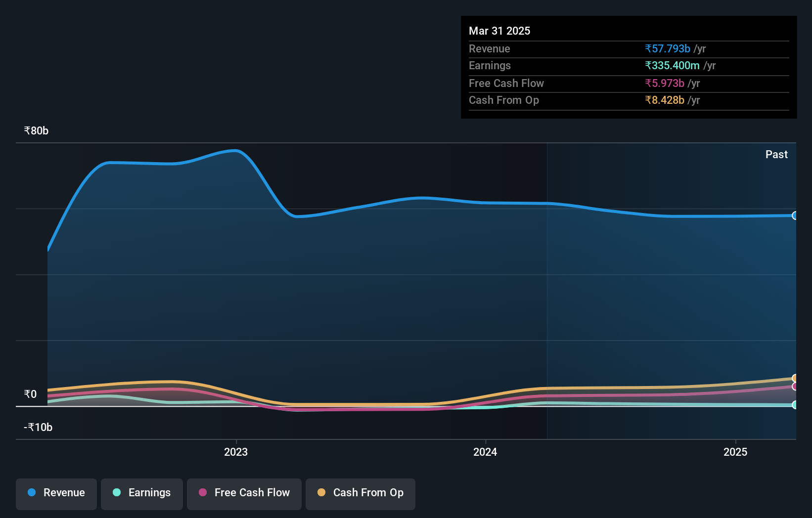Click the ₹5.973b Free Cash Flow value
This screenshot has width=812, height=518.
pos(665,84)
